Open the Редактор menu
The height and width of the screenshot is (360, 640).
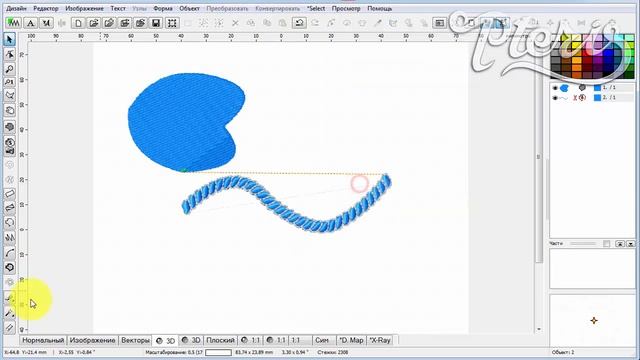tap(46, 8)
